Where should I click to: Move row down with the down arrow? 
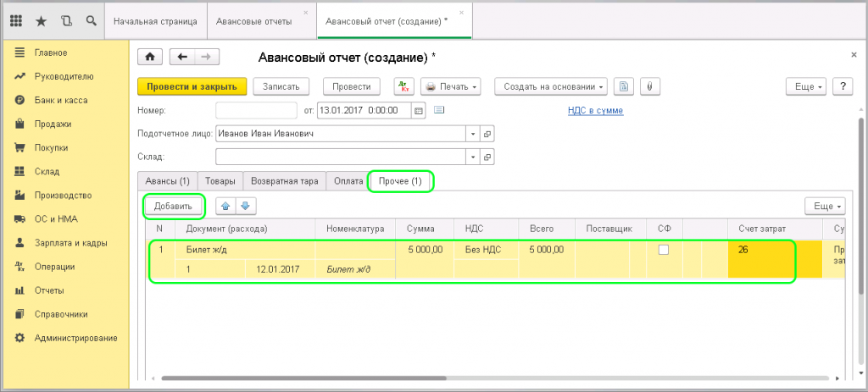pos(245,206)
